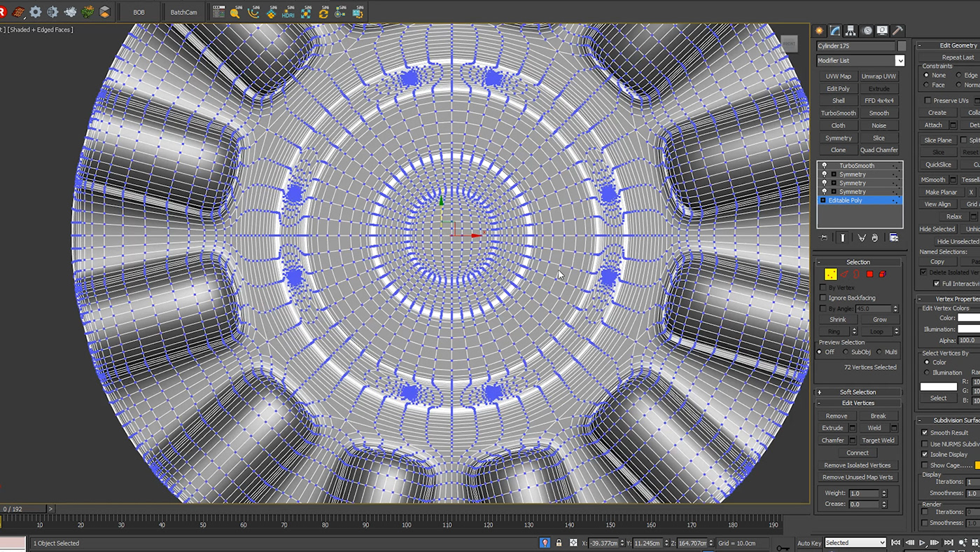Open the Modify command panel tab
Screen dimensions: 980x552
tap(835, 31)
